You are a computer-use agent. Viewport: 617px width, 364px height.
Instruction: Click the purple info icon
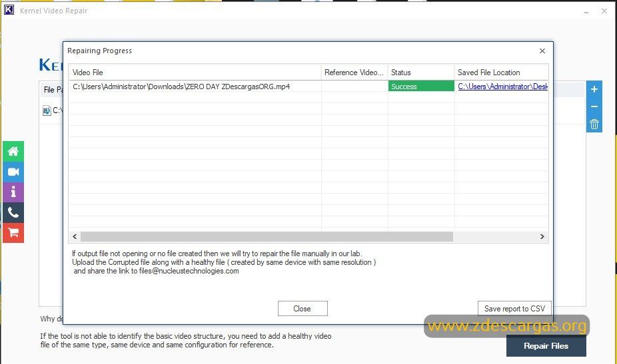13,192
